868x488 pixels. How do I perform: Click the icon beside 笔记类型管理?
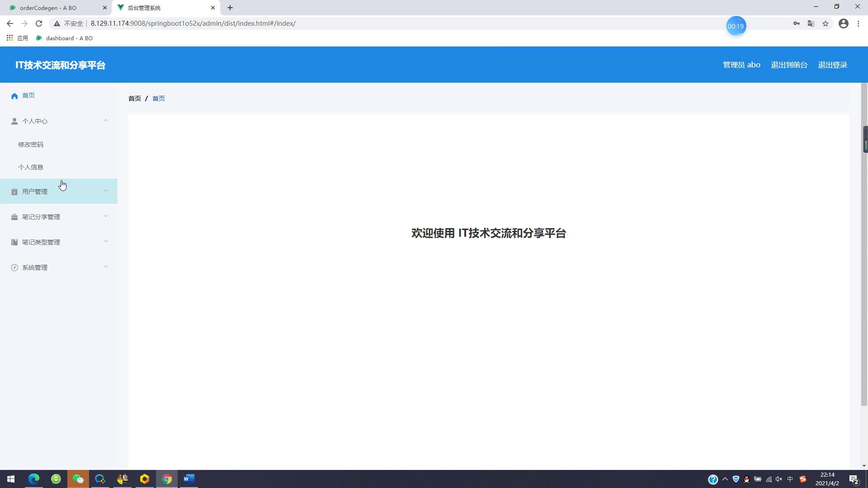pyautogui.click(x=14, y=242)
